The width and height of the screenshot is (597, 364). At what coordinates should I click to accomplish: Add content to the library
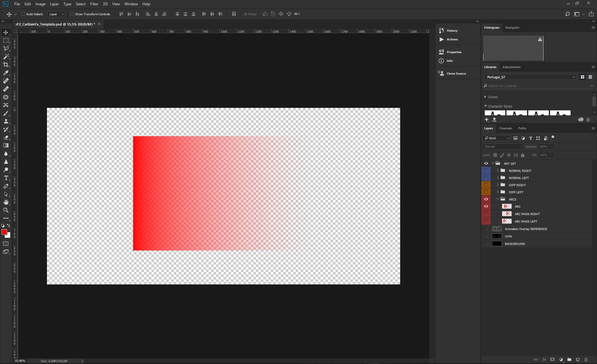[x=487, y=120]
